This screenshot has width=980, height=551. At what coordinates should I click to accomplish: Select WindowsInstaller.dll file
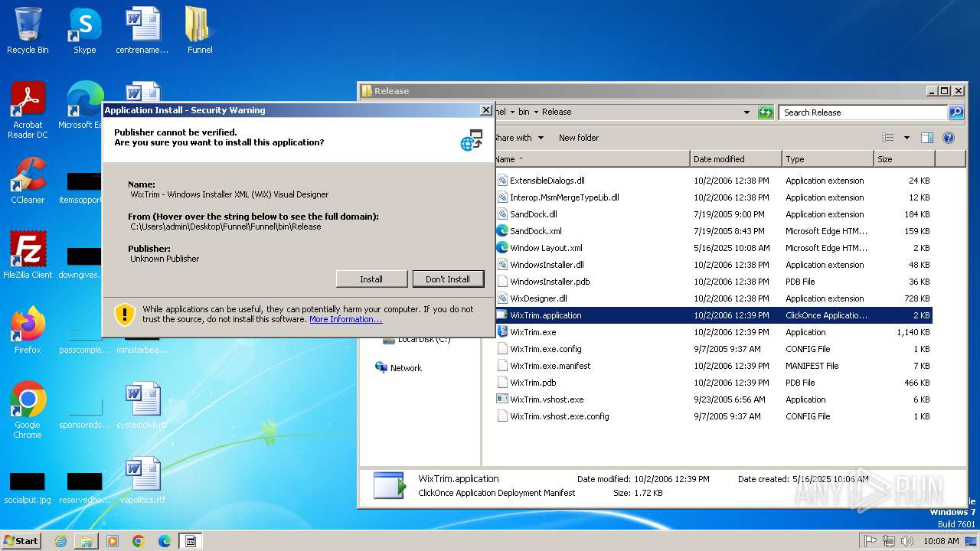(x=547, y=265)
